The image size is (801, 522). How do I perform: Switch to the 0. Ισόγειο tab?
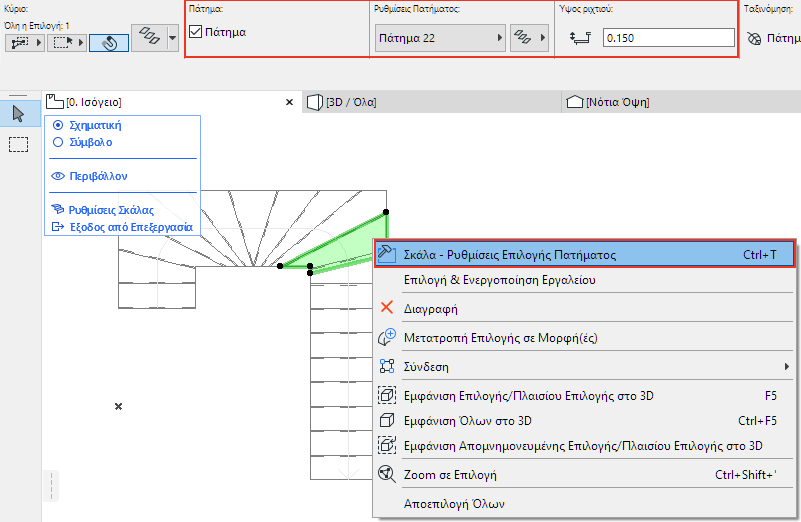click(x=171, y=102)
